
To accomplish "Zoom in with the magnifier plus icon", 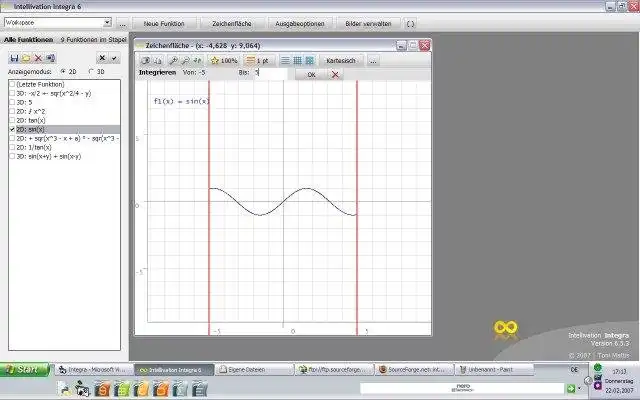I will tap(173, 61).
